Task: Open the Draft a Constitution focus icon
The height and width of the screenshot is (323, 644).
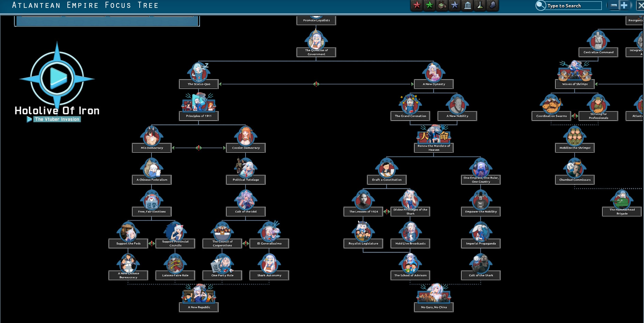Action: [x=387, y=167]
